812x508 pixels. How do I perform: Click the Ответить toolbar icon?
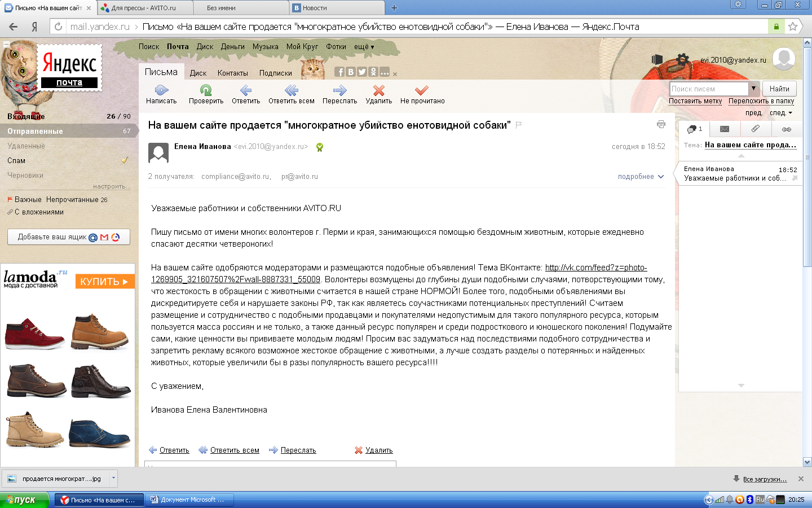click(246, 90)
